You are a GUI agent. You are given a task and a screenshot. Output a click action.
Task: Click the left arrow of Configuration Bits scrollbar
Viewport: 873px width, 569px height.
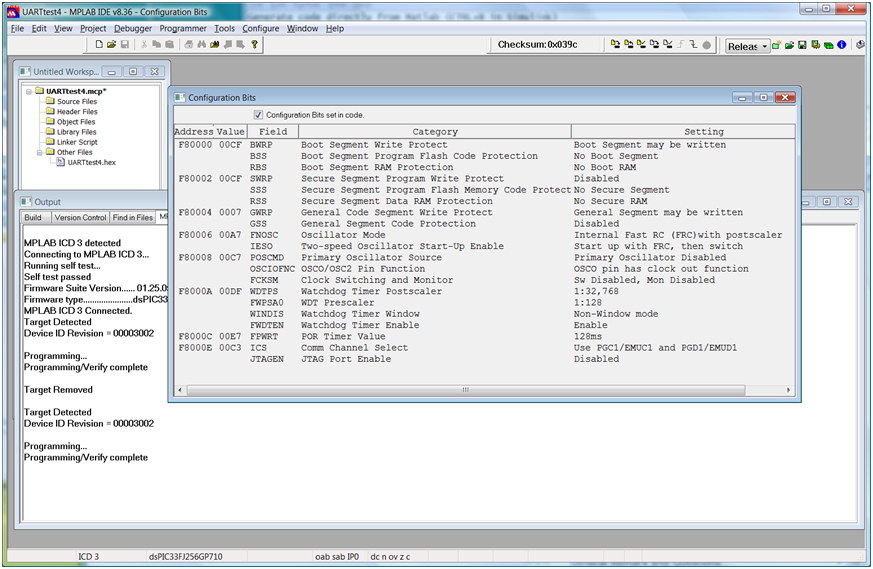[179, 390]
